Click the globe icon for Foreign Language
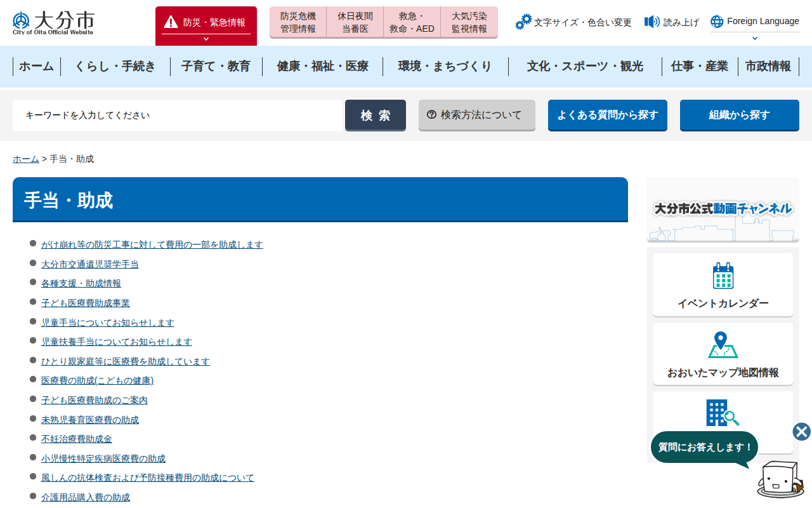Image resolution: width=812 pixels, height=508 pixels. [717, 22]
